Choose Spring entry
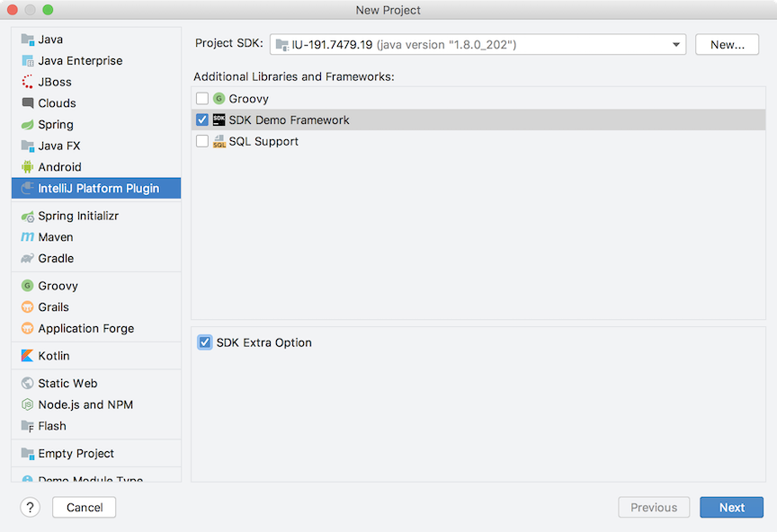The image size is (777, 532). [x=96, y=124]
